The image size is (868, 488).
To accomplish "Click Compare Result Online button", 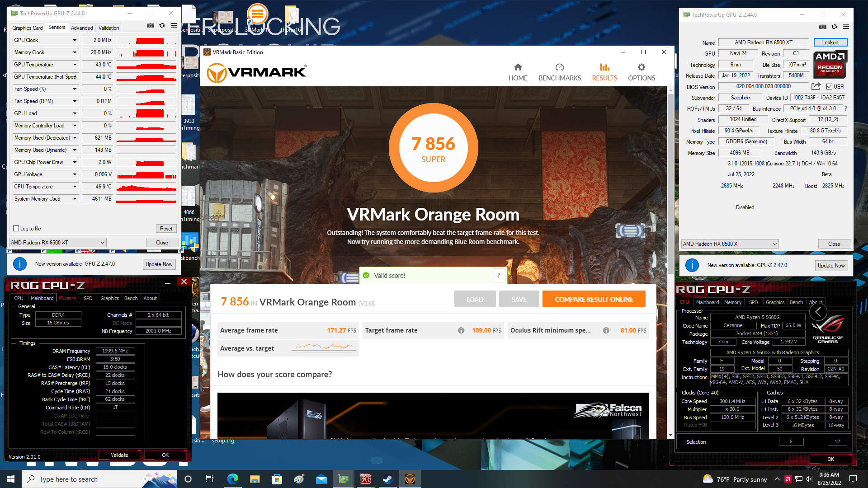I will [594, 299].
